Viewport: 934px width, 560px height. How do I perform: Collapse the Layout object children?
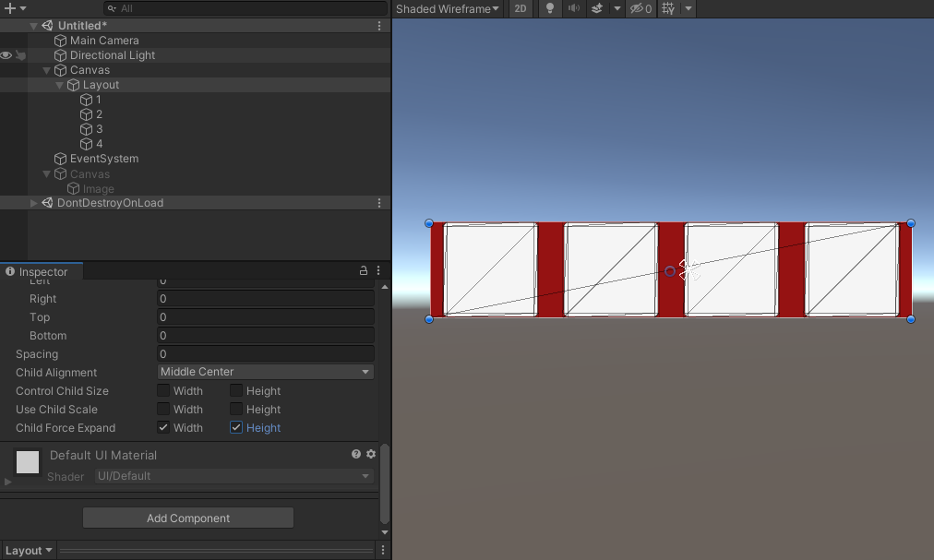(60, 85)
